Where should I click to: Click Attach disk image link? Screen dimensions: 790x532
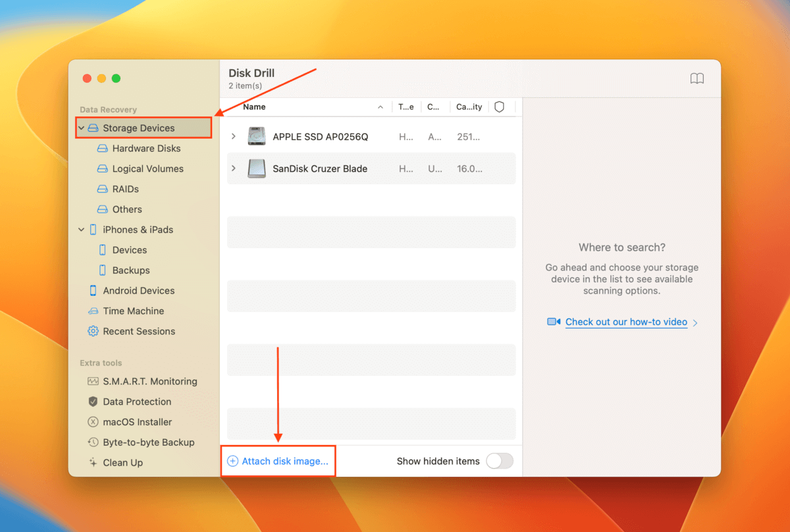click(x=285, y=462)
